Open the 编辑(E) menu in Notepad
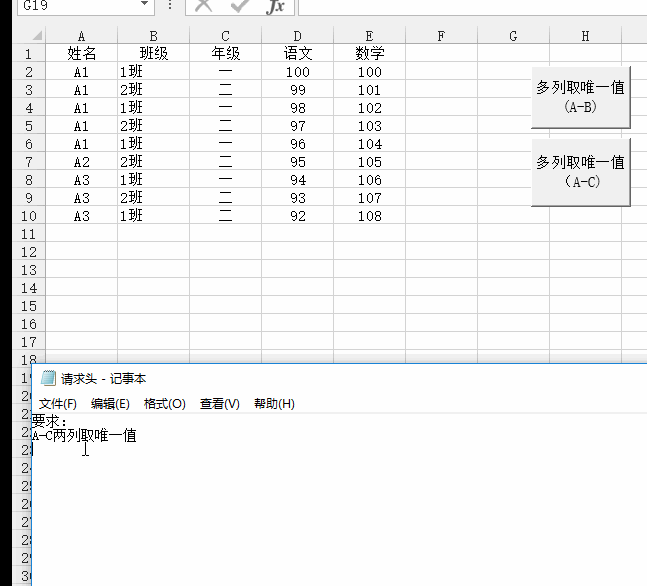This screenshot has width=647, height=586. pos(110,404)
